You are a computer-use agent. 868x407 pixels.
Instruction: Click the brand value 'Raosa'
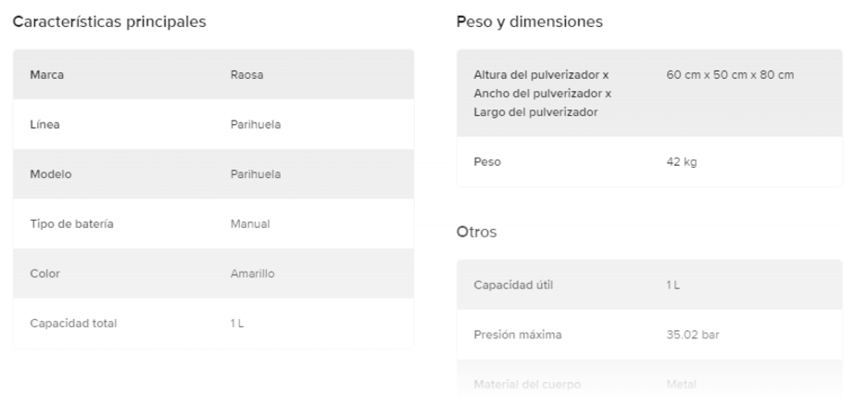(247, 75)
